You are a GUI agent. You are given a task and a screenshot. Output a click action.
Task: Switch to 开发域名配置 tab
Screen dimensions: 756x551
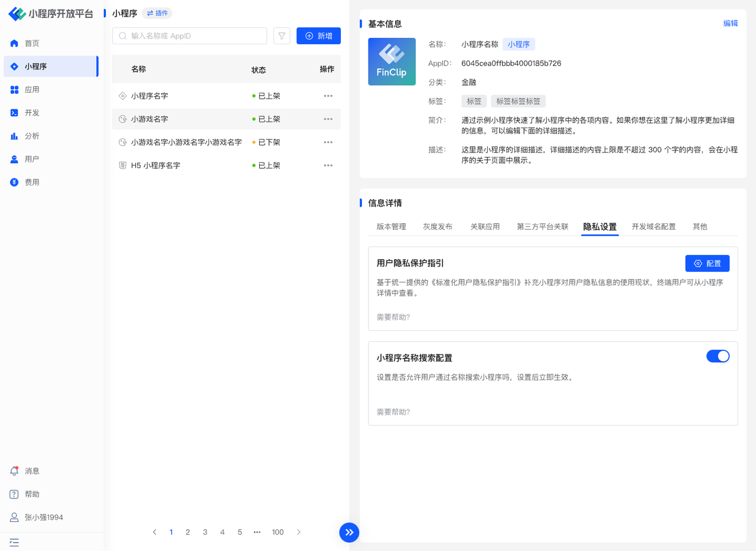653,226
